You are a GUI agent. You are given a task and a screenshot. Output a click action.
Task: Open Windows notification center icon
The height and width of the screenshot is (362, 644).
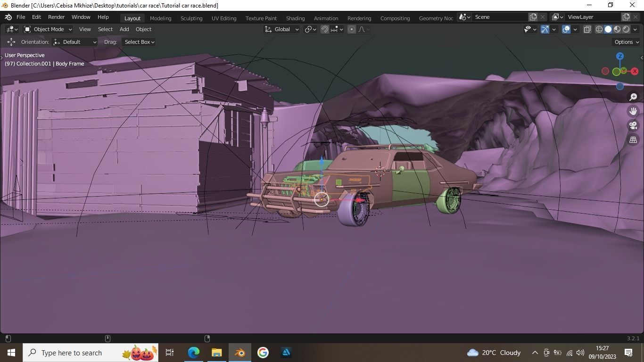628,353
